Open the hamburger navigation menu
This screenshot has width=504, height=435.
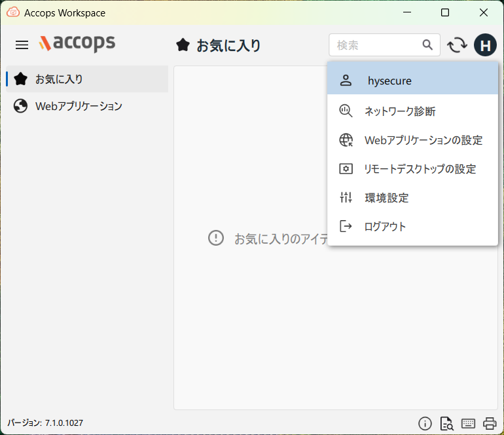(x=22, y=45)
